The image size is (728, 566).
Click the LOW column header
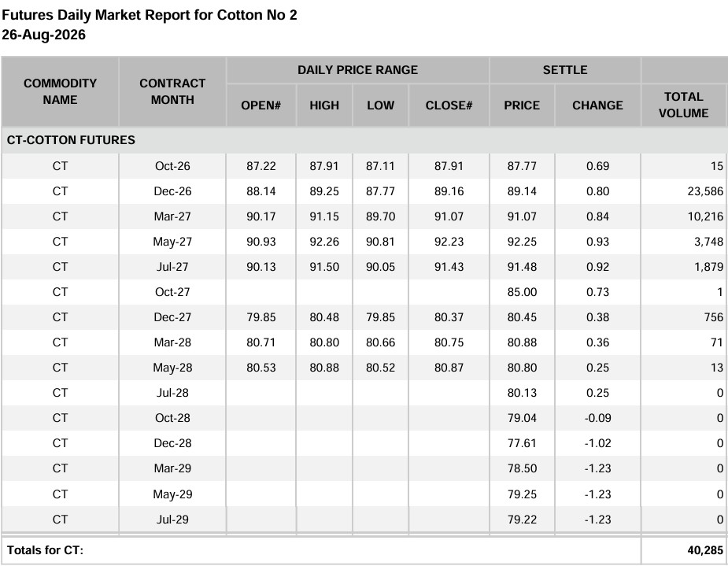pos(380,105)
